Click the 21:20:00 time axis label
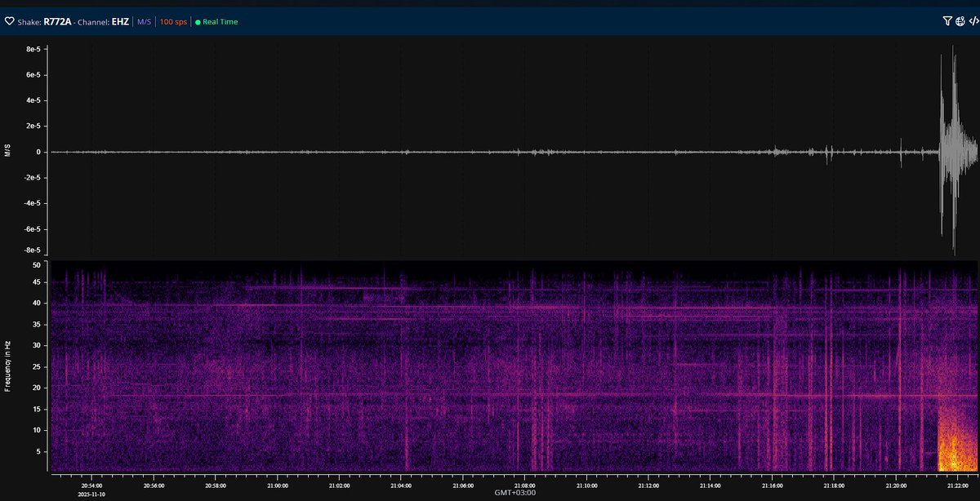980x501 pixels. coord(896,485)
